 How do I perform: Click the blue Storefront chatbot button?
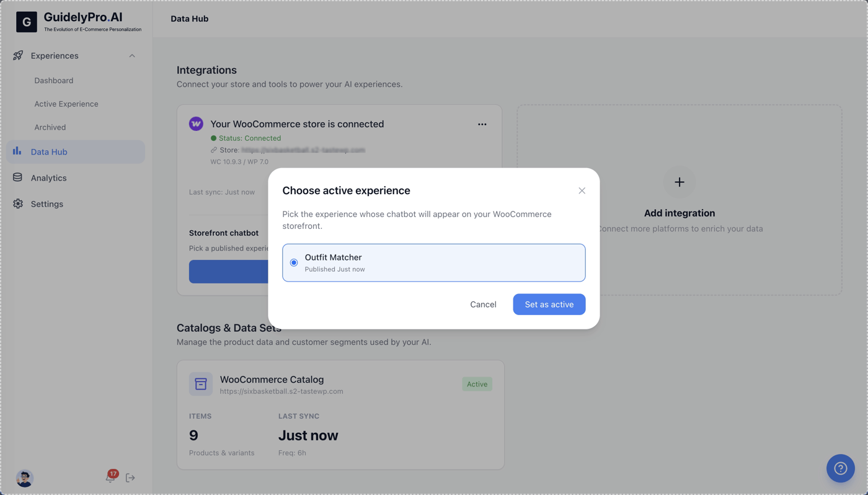coord(229,272)
